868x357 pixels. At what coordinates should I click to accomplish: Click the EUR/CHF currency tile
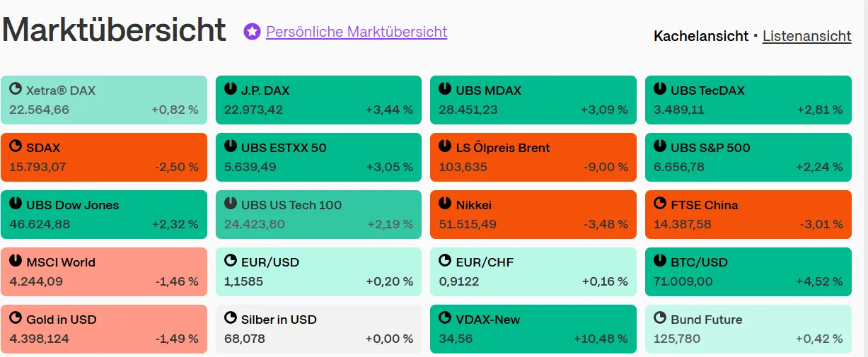tap(533, 271)
